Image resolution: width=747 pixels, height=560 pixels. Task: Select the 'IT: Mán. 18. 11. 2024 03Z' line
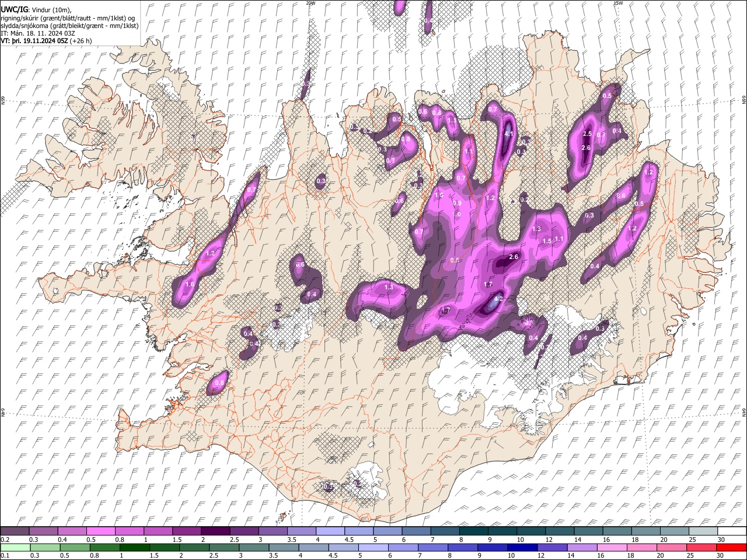(x=37, y=33)
